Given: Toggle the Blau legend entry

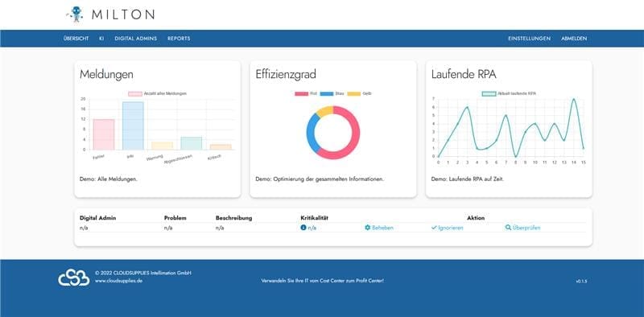Looking at the screenshot, I should pyautogui.click(x=332, y=93).
